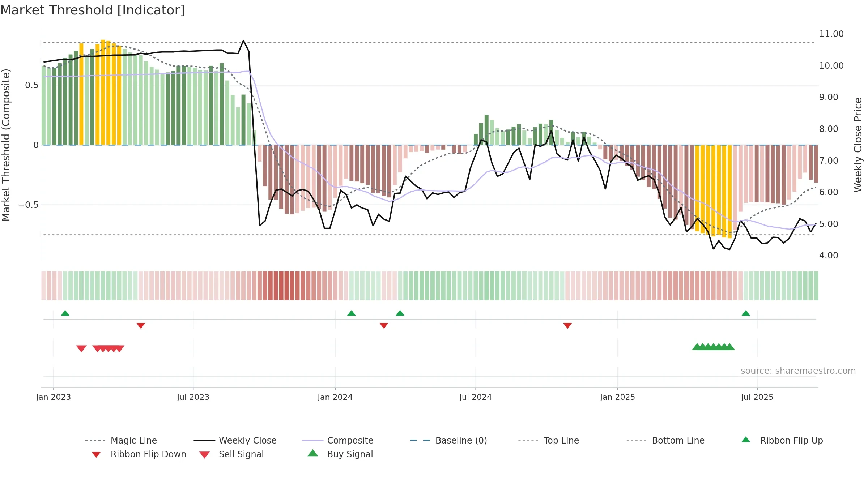Image resolution: width=868 pixels, height=488 pixels.
Task: Toggle the Ribbon Flip Up legend entry
Action: click(x=782, y=440)
